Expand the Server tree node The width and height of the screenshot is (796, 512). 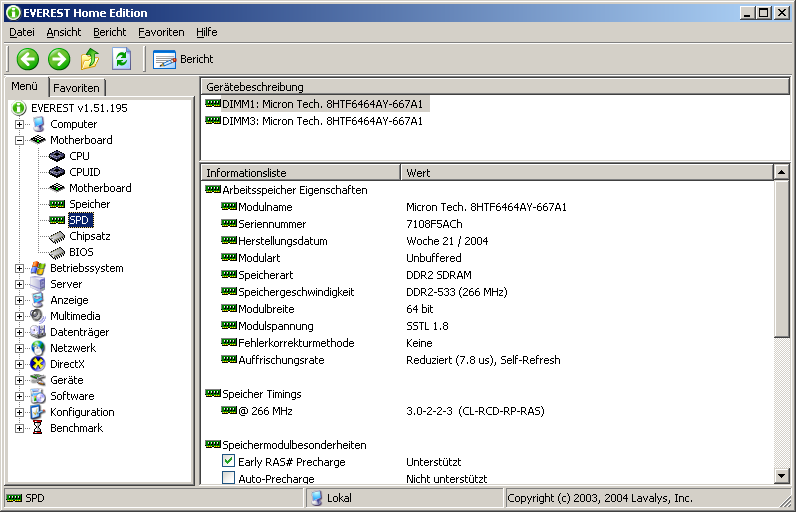click(x=19, y=284)
